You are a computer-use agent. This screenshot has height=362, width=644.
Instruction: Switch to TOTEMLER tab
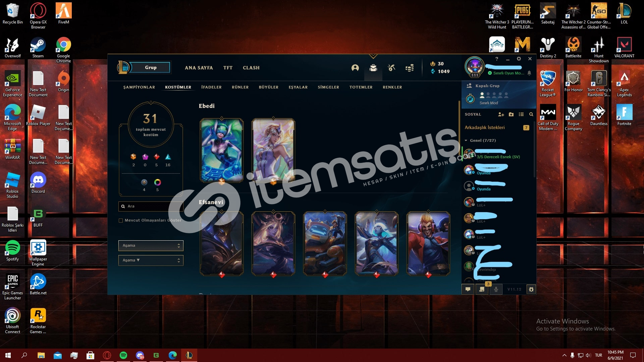pyautogui.click(x=361, y=87)
